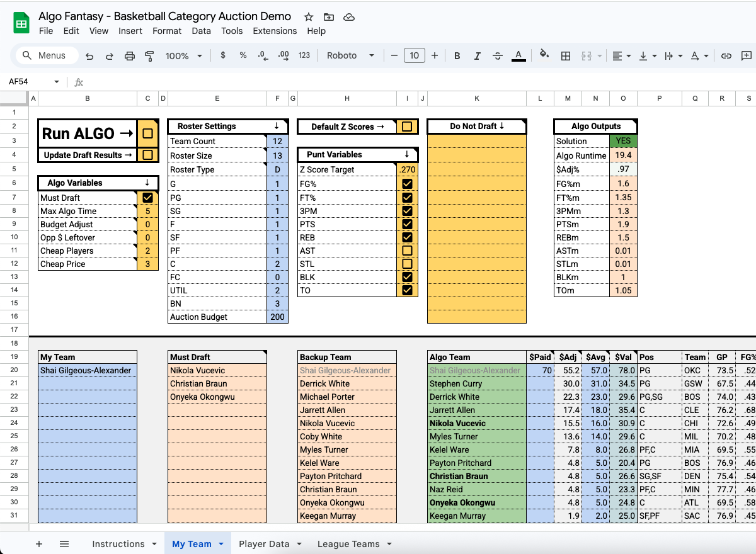
Task: Open the Roboto font dropdown
Action: 350,56
